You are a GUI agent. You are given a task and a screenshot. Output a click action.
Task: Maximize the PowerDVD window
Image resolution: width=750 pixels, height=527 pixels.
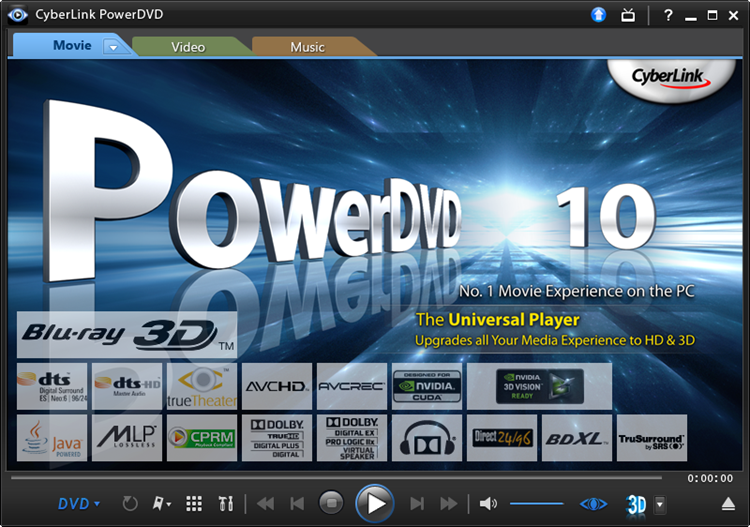[x=712, y=15]
